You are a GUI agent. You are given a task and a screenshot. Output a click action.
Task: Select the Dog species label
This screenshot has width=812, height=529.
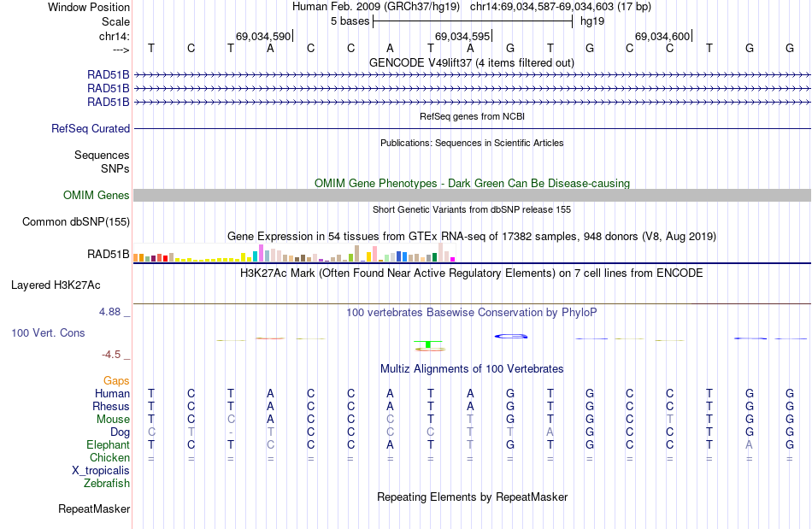(120, 432)
